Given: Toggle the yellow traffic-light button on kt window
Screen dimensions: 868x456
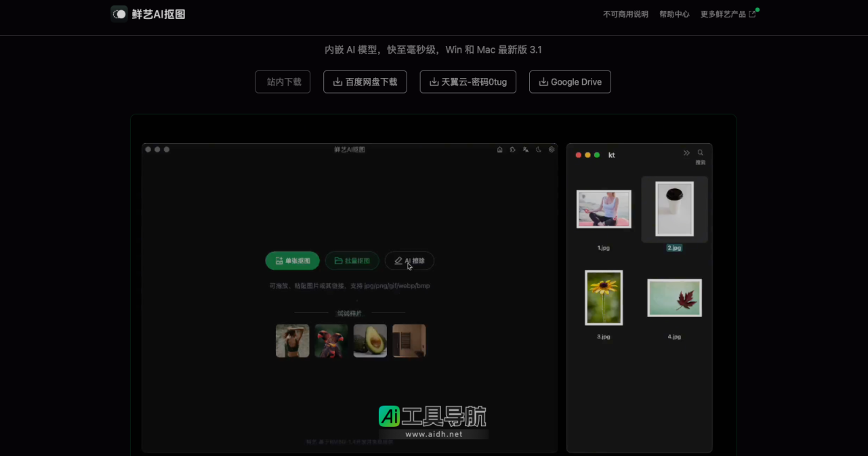Looking at the screenshot, I should pyautogui.click(x=587, y=154).
